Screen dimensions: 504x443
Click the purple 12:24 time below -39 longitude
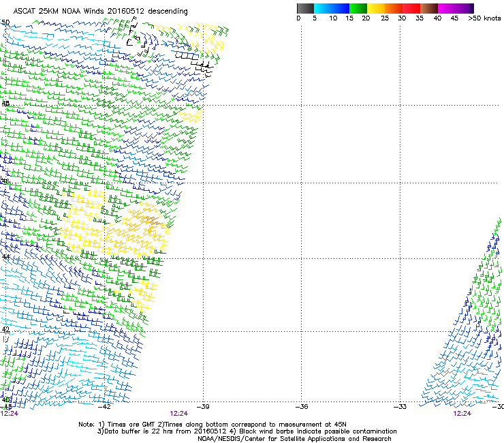[x=178, y=414]
